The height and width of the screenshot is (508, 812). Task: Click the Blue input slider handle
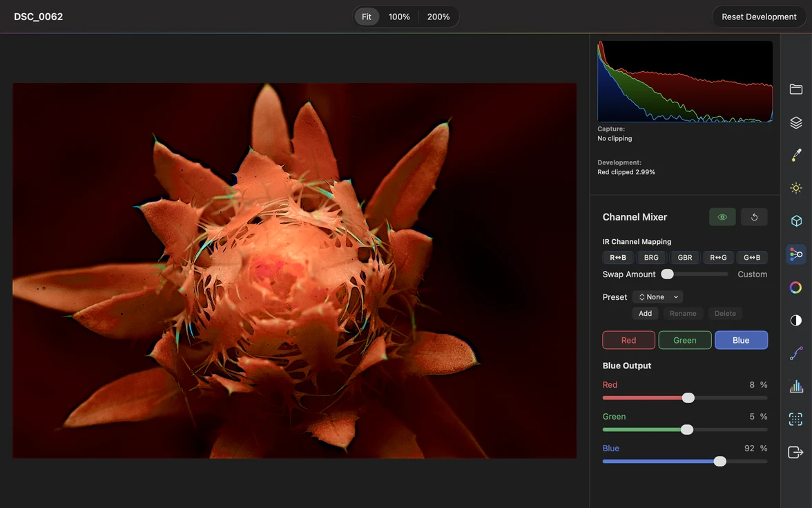tap(719, 462)
